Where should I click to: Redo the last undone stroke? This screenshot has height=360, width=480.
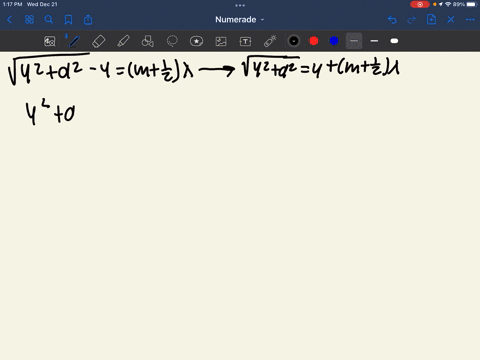pos(412,20)
